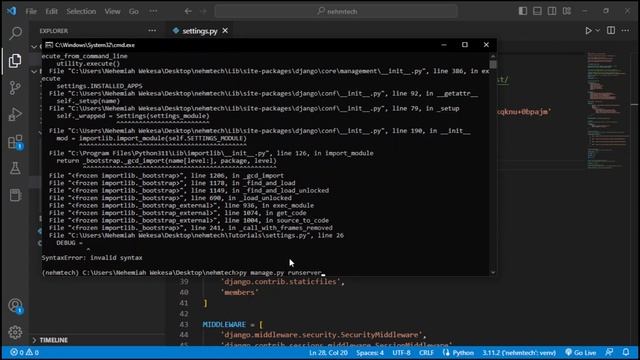Open the run options dropdown arrow
640x360 pixels.
[x=598, y=31]
